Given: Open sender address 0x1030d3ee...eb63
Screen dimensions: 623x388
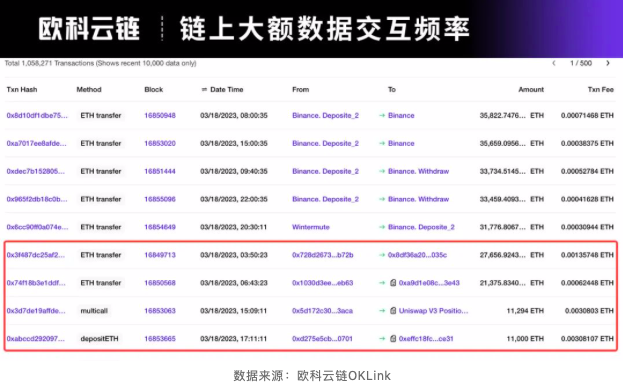Looking at the screenshot, I should (x=322, y=283).
